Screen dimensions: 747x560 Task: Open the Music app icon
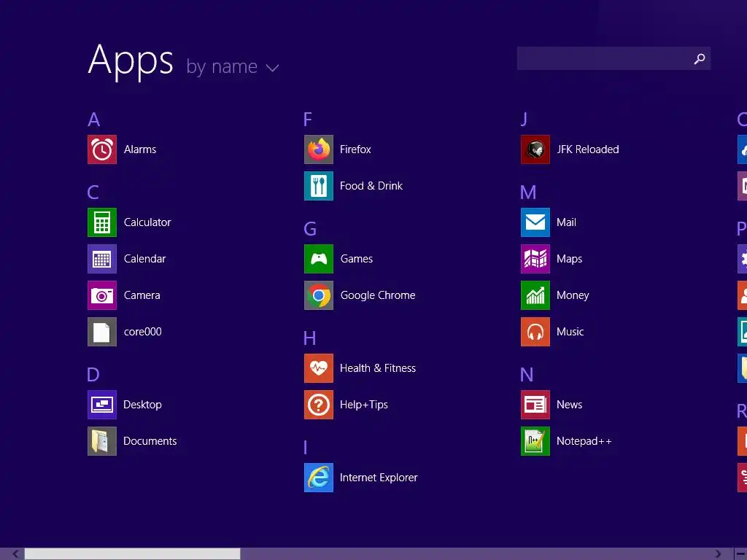pos(535,332)
